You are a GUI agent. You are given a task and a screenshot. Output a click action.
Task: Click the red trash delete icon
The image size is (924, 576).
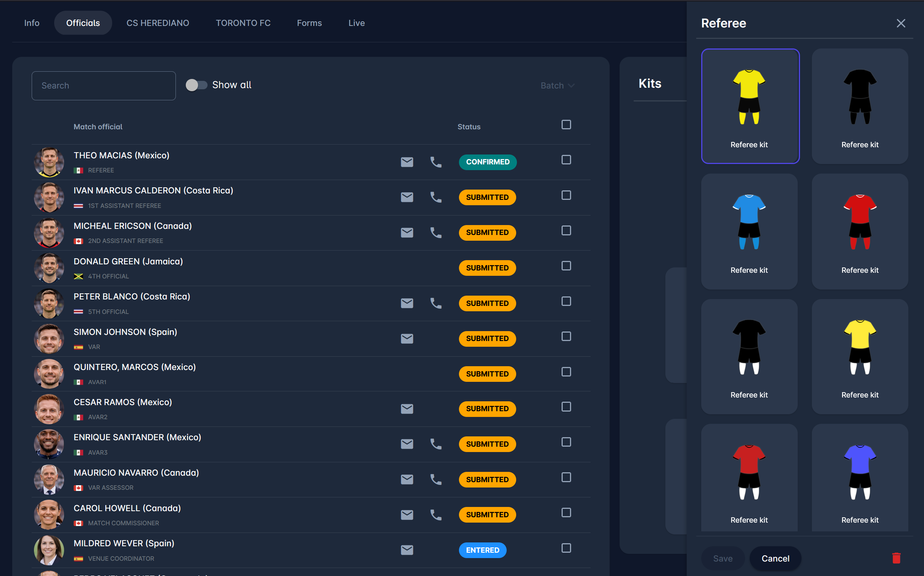pos(896,558)
